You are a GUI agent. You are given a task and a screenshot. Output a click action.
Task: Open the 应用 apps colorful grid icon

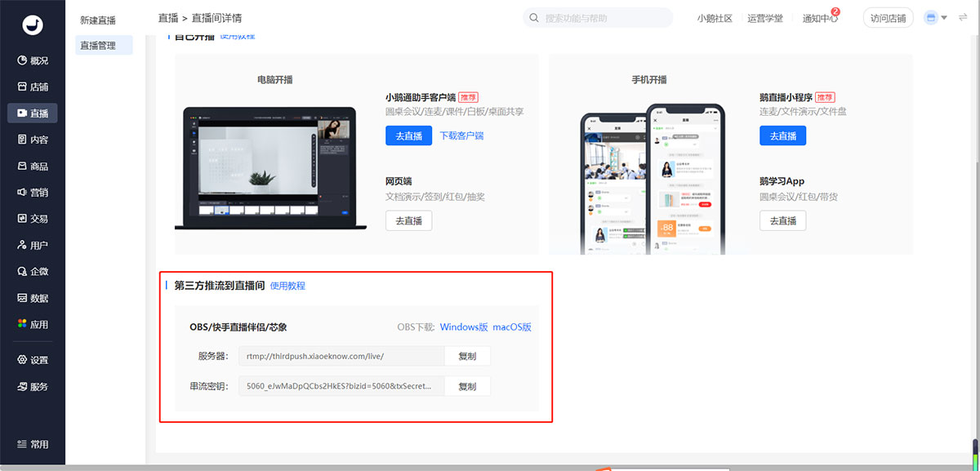click(23, 324)
